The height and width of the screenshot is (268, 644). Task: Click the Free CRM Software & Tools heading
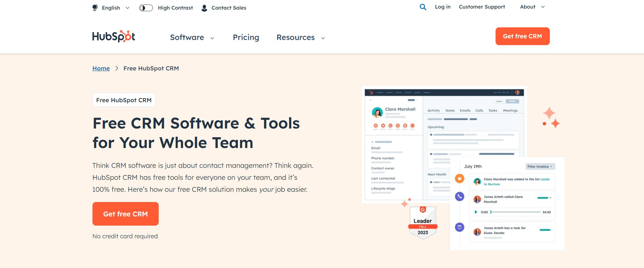pyautogui.click(x=196, y=133)
